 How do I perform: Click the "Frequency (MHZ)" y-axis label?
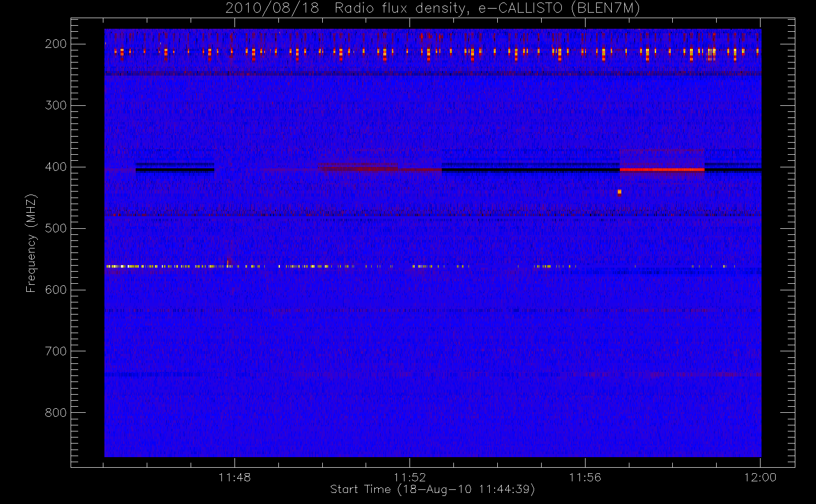(x=31, y=243)
